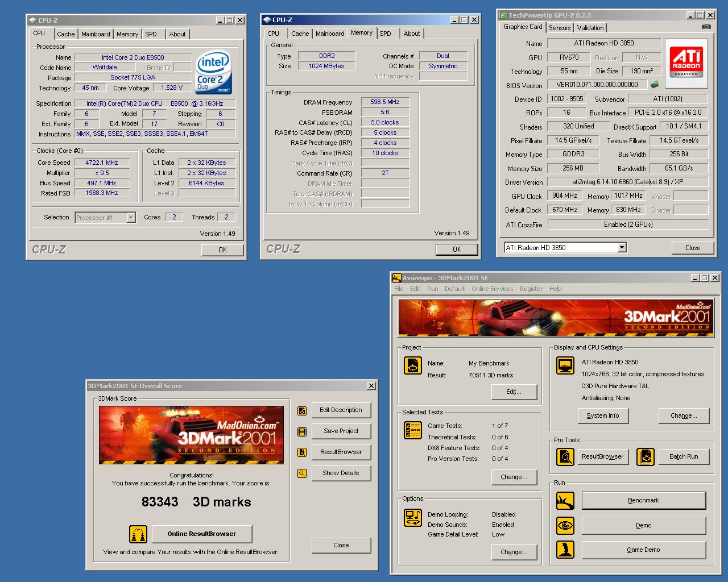Click the BIOS Version VER010.071 field

[597, 85]
